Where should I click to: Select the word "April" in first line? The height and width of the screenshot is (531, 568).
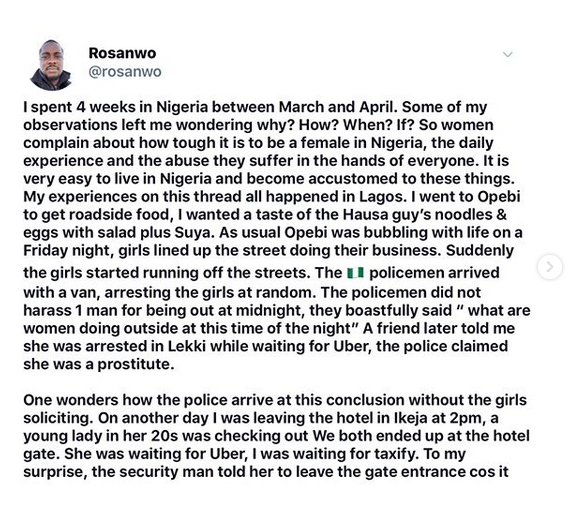(378, 108)
